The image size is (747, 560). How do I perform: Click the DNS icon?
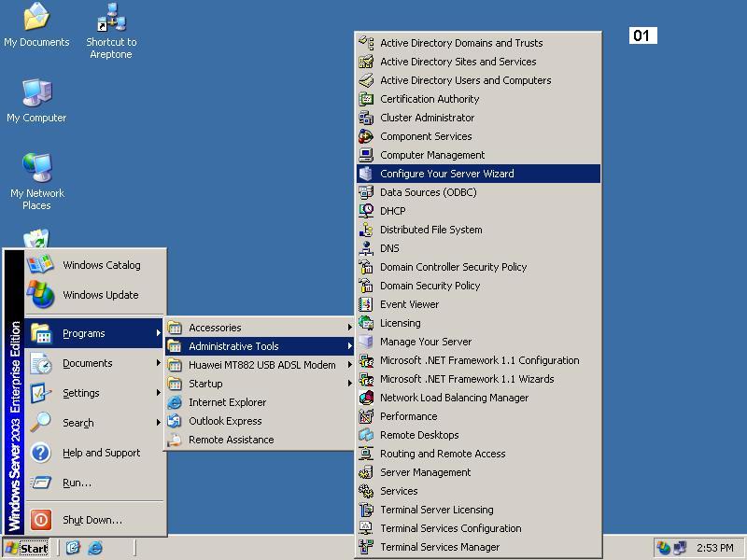(366, 248)
